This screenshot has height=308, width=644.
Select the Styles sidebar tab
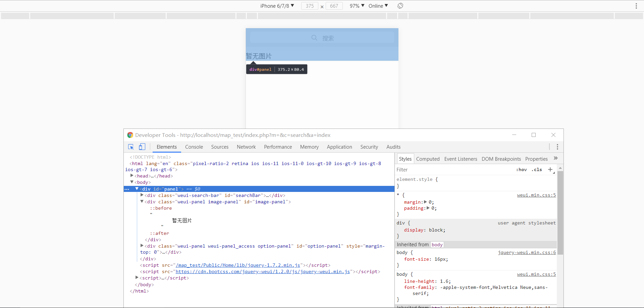tap(405, 159)
